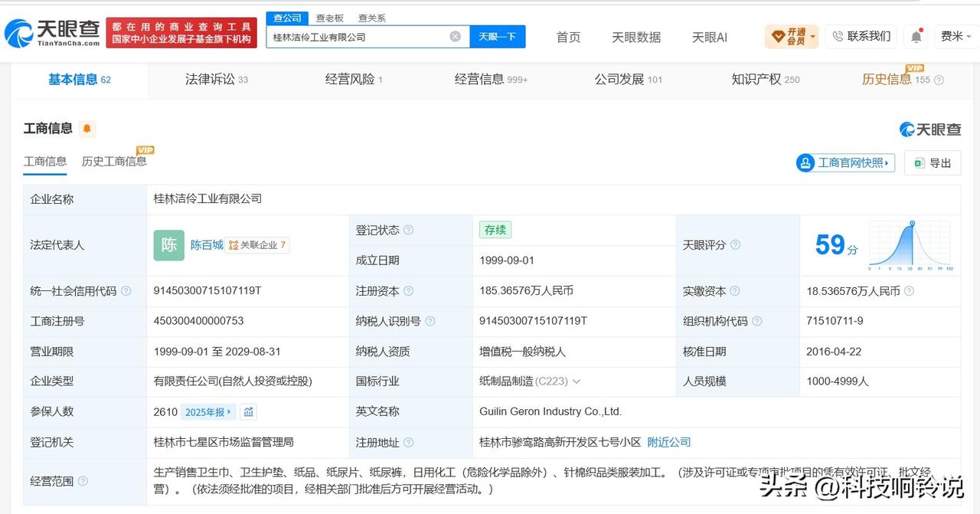
Task: Click the 导出 export button
Action: pyautogui.click(x=933, y=162)
